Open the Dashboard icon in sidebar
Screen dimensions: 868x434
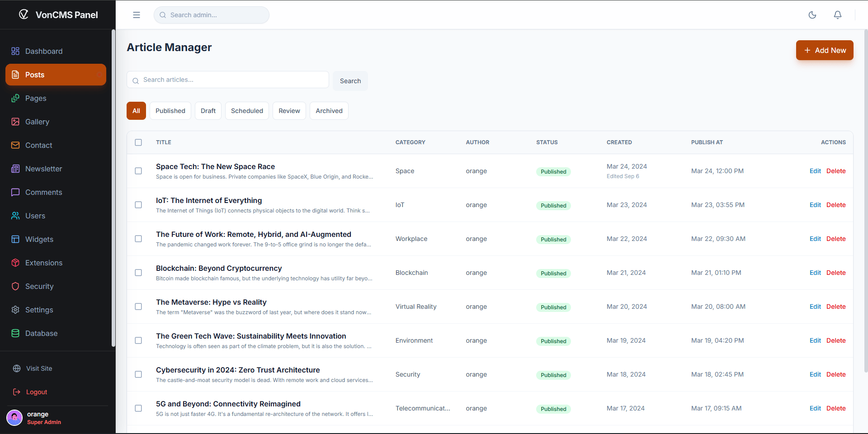[15, 51]
